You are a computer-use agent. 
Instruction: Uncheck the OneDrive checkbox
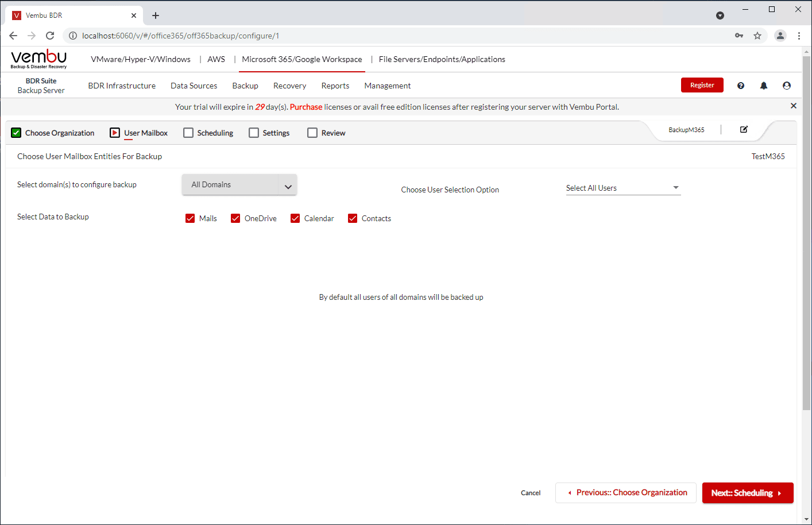point(235,218)
